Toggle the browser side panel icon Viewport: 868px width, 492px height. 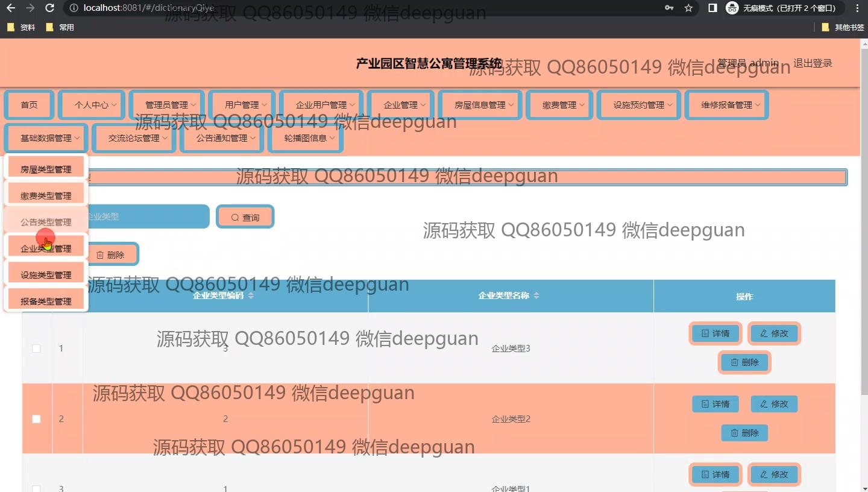(x=712, y=8)
